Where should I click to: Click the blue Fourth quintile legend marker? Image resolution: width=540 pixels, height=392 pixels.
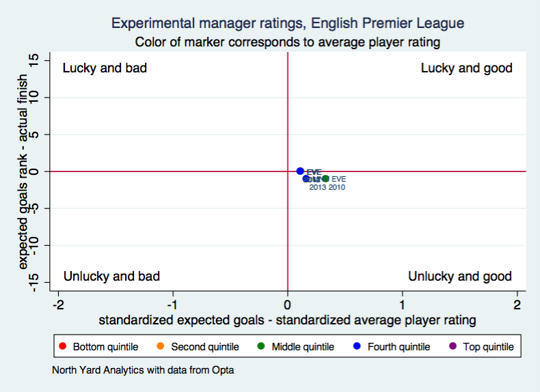point(357,347)
